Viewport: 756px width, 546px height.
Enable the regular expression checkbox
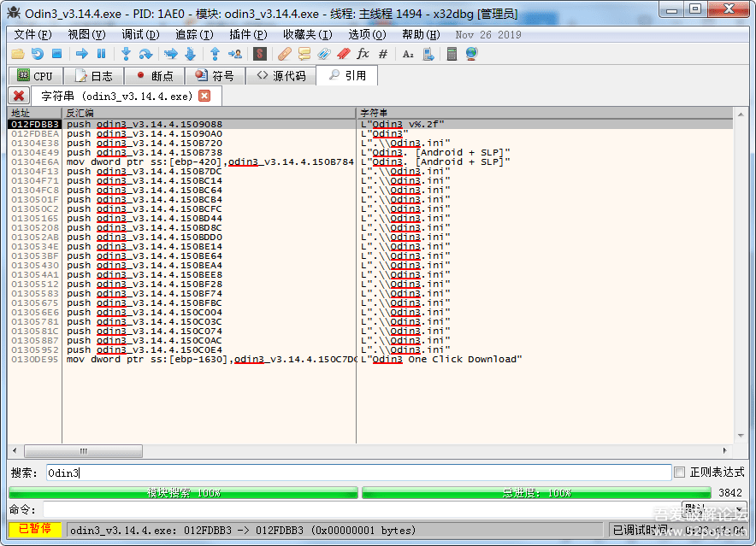click(x=680, y=473)
